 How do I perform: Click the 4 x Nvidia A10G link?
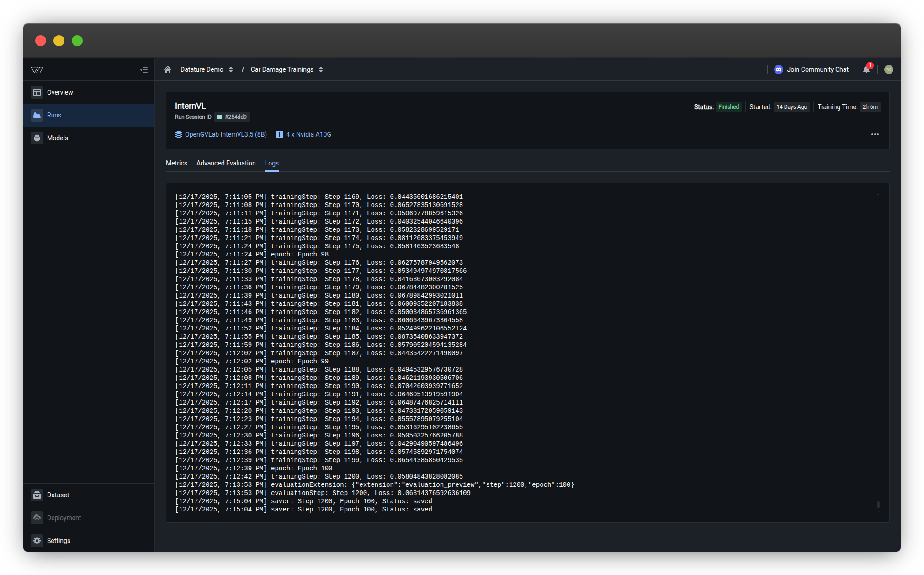pos(308,134)
